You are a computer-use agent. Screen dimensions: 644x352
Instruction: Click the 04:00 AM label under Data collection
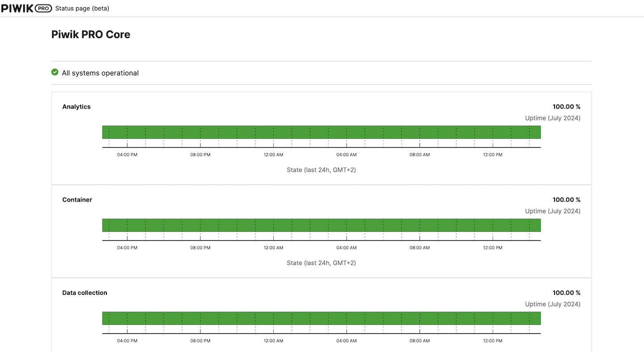[347, 341]
